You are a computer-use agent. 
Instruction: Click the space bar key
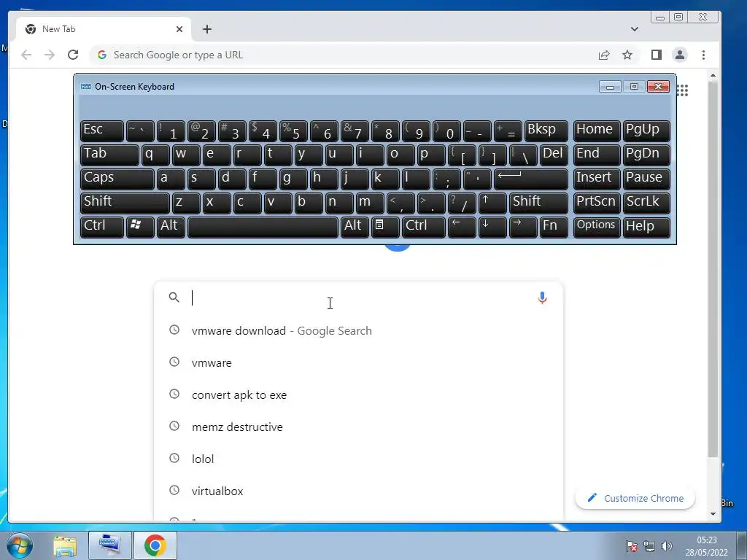[x=263, y=227]
